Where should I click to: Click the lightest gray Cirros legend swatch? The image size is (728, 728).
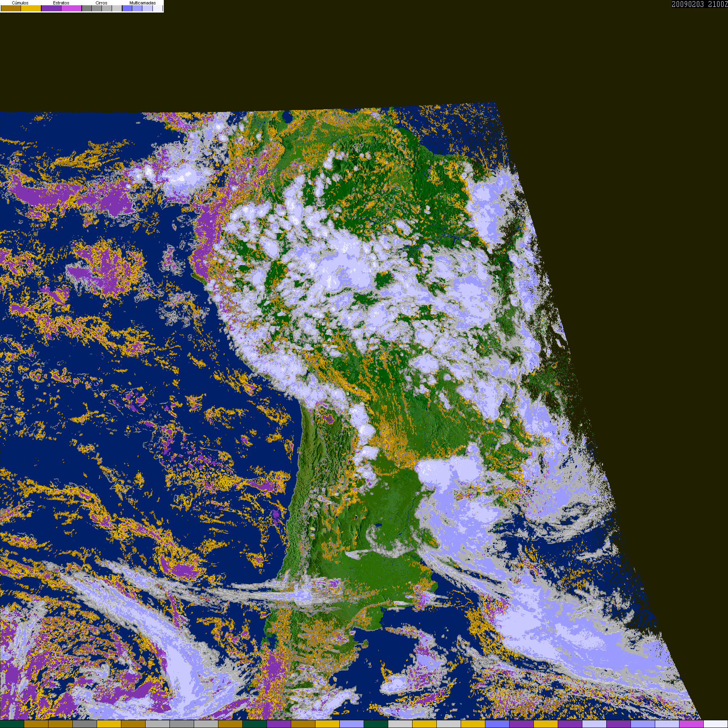point(117,8)
